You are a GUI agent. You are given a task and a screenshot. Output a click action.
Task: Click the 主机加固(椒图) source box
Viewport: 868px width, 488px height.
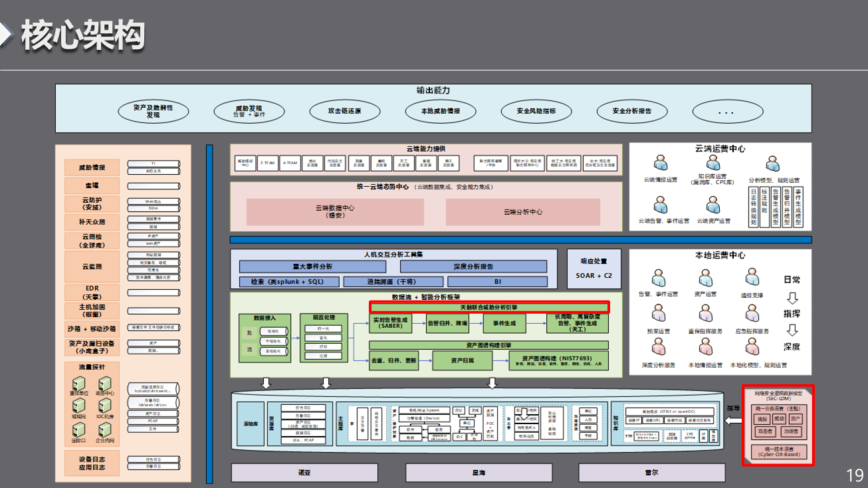click(92, 311)
